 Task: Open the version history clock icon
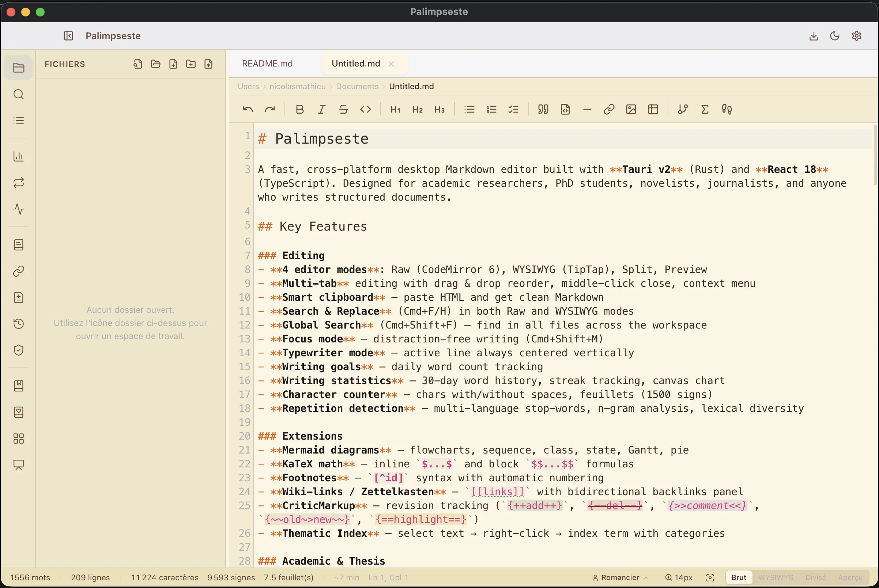click(x=18, y=324)
